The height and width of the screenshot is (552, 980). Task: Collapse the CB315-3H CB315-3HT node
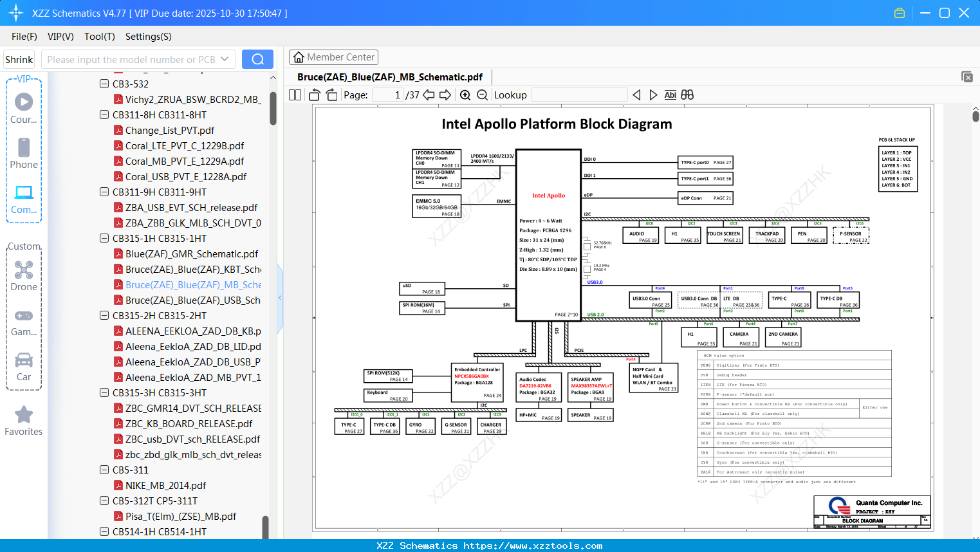[x=104, y=392]
